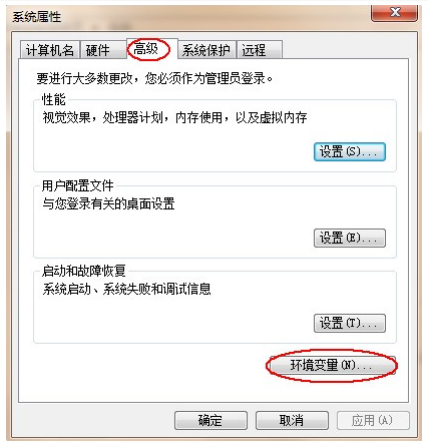The image size is (428, 443).
Task: Switch to the 远程 tab
Action: [x=259, y=50]
